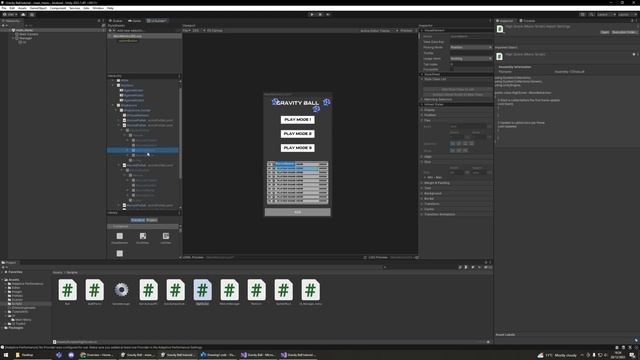Viewport: 640px width, 360px height.
Task: Click the gray button below the scores list
Action: [298, 212]
